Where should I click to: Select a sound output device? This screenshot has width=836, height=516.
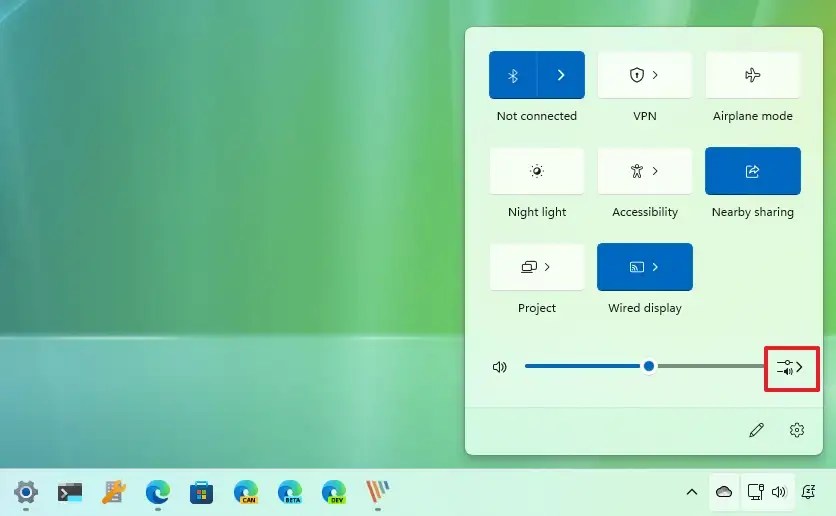point(790,367)
